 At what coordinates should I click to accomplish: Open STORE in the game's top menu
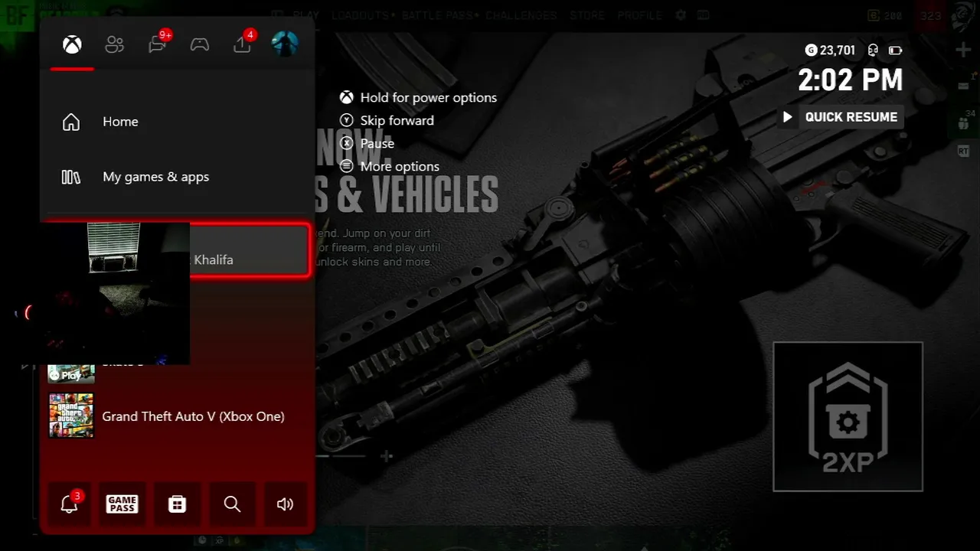587,15
